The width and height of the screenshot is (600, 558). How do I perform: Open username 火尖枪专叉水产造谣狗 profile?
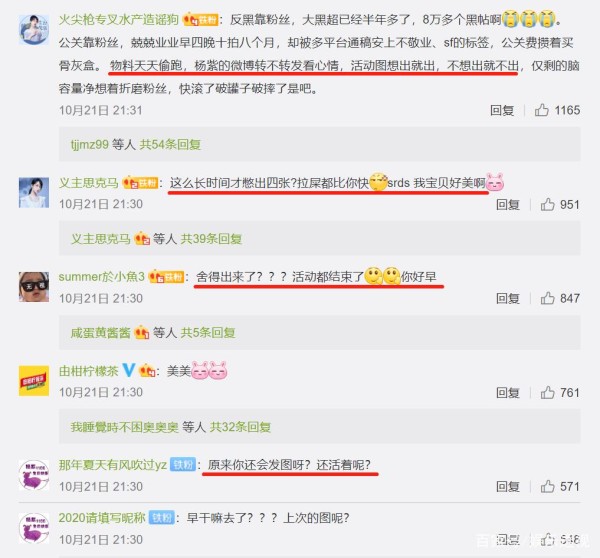119,19
